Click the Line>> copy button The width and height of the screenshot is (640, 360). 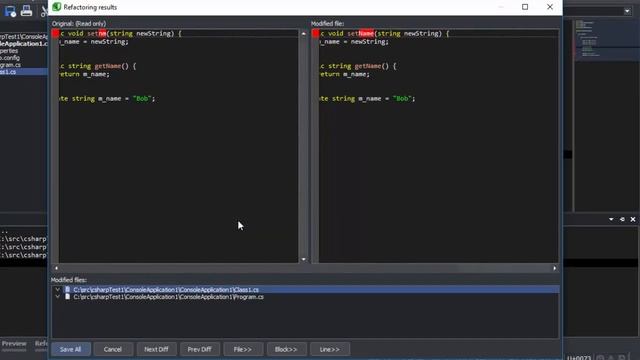[x=329, y=349]
